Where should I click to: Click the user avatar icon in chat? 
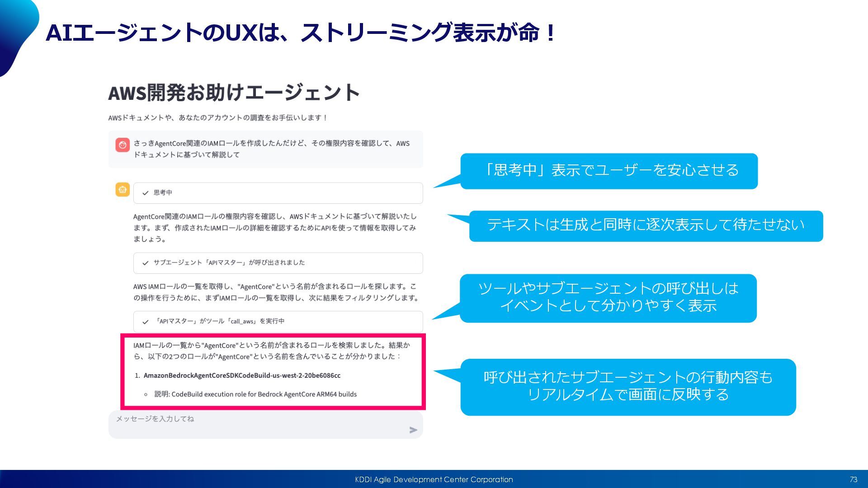tap(123, 145)
